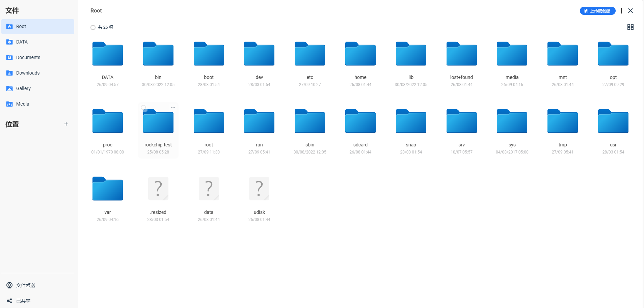Click the 共 26 项 item count

click(x=105, y=27)
